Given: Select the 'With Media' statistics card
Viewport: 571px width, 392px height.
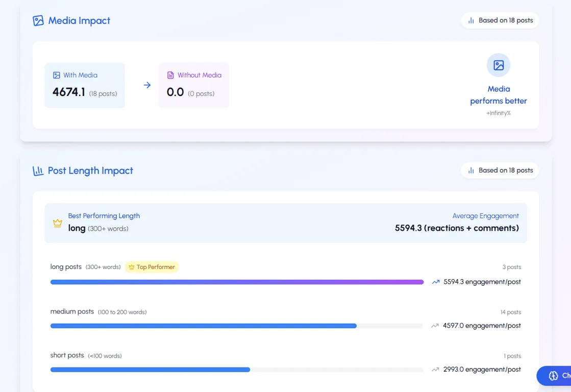Looking at the screenshot, I should pos(85,85).
